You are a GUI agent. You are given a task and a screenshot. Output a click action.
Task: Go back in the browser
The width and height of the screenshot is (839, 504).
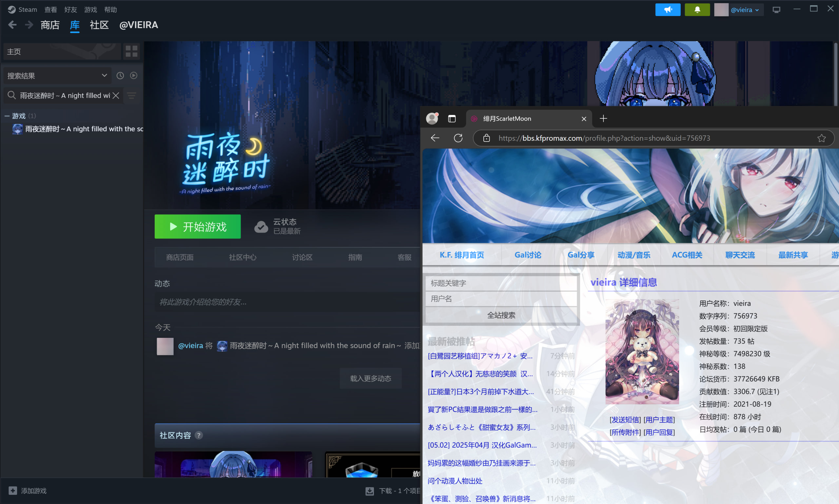435,138
